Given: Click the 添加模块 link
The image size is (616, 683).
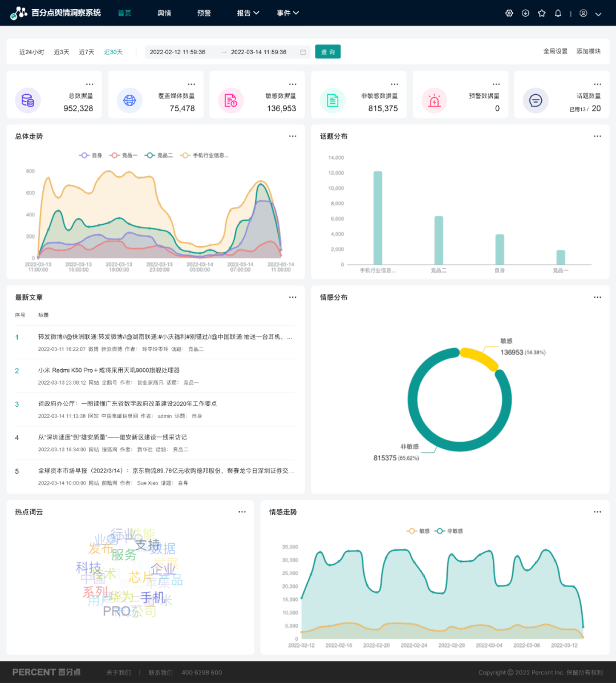Looking at the screenshot, I should pos(588,51).
